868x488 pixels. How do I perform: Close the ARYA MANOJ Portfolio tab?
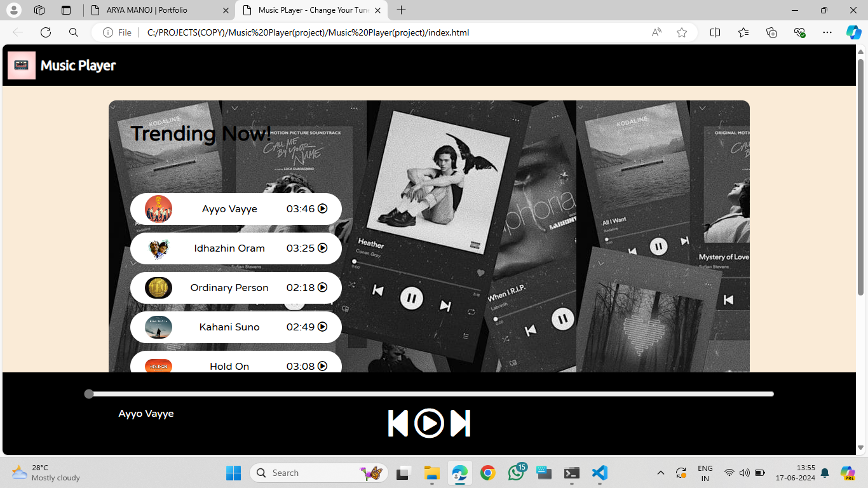point(226,10)
